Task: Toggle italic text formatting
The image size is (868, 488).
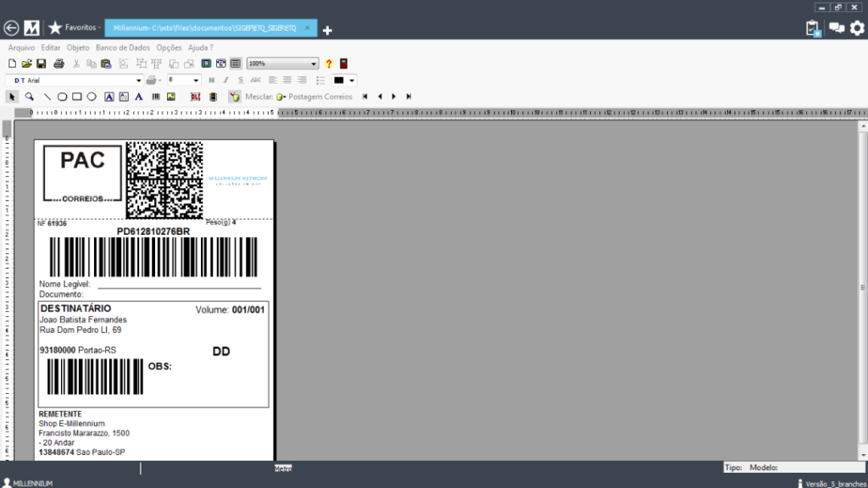Action: pos(226,80)
